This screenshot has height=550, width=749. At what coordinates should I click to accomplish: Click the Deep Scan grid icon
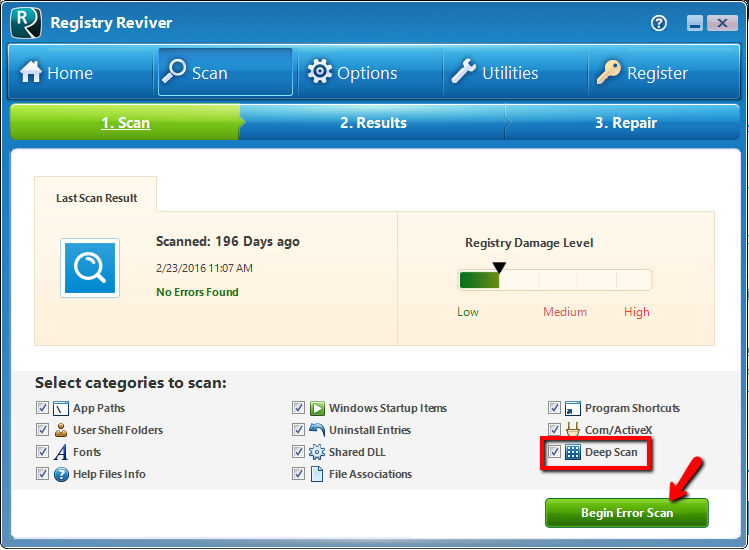tap(573, 453)
